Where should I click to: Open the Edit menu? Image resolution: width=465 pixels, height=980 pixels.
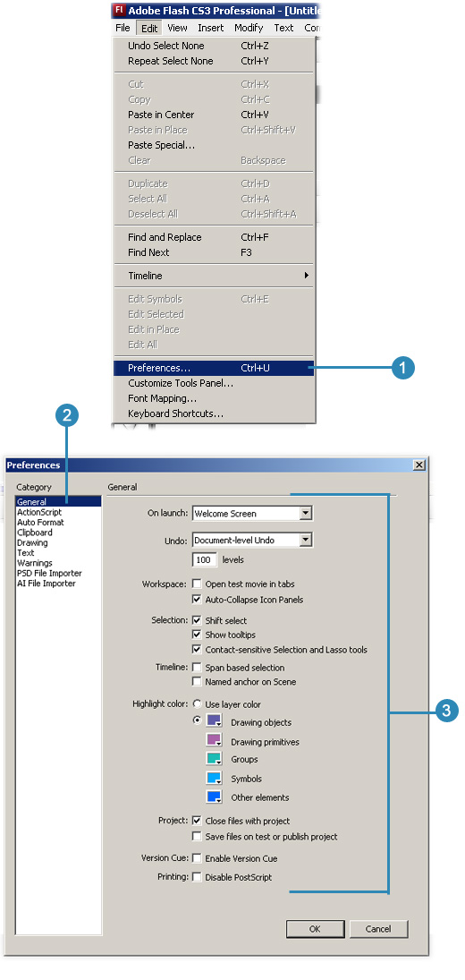coord(149,28)
